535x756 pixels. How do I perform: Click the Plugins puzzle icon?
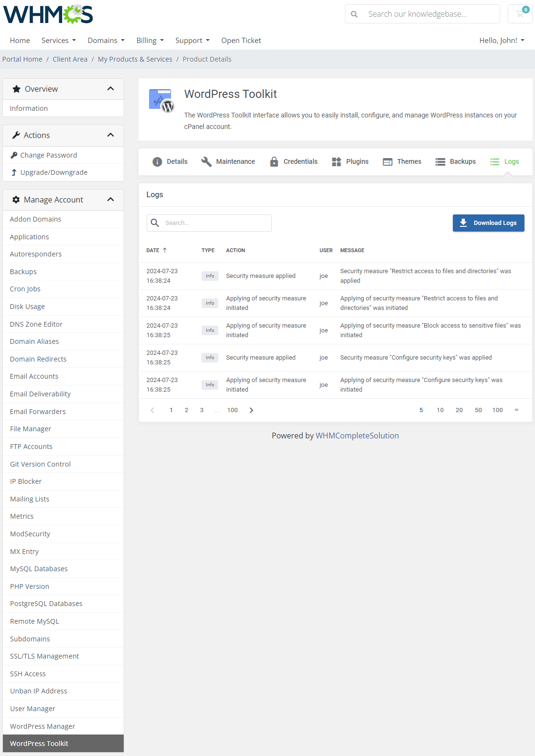coord(337,162)
